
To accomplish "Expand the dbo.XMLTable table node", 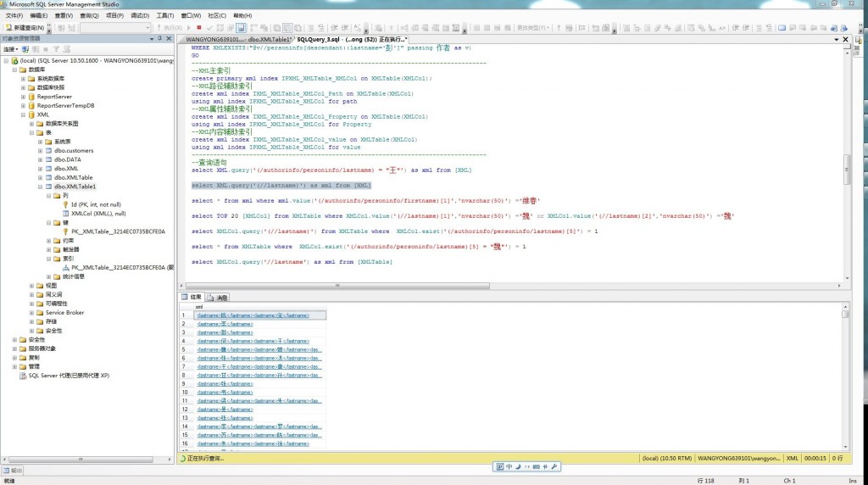I will (x=40, y=178).
